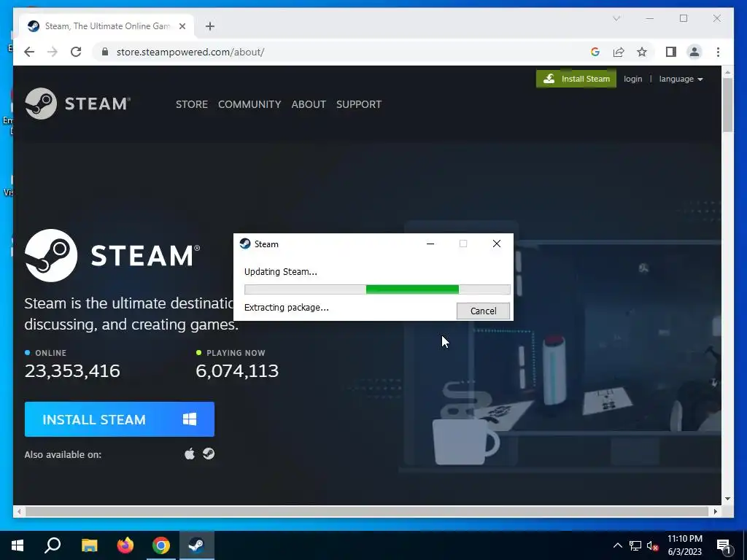
Task: Switch to Chrome on the taskbar
Action: [161, 545]
